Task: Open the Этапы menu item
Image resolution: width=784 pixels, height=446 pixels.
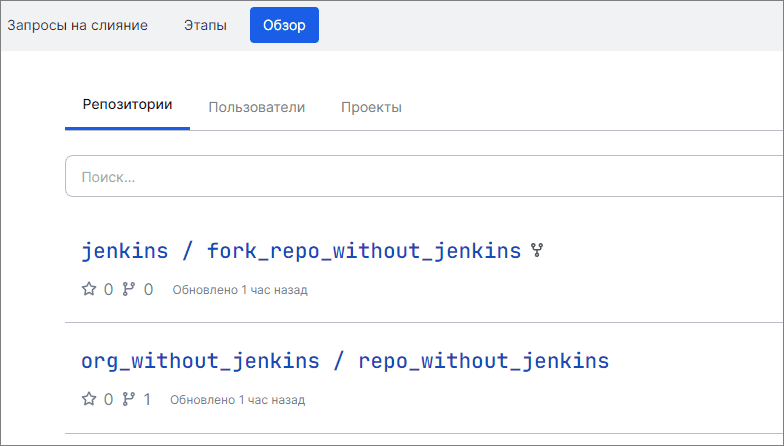Action: pos(205,25)
